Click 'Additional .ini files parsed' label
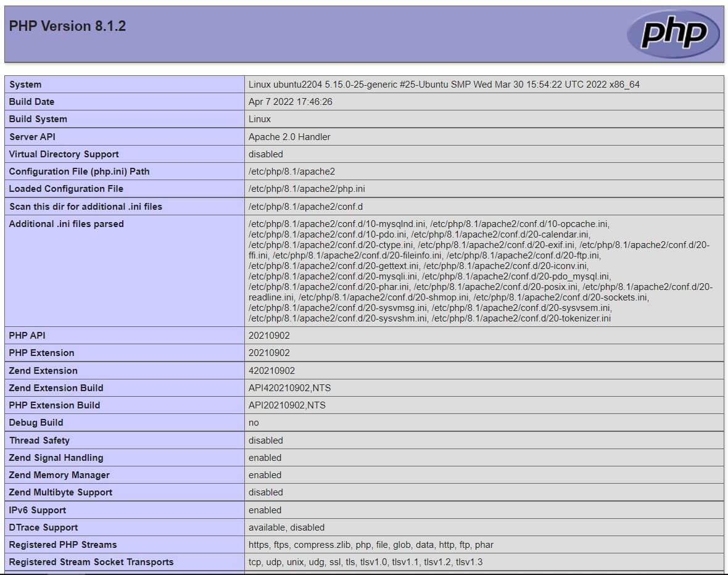 [x=67, y=224]
